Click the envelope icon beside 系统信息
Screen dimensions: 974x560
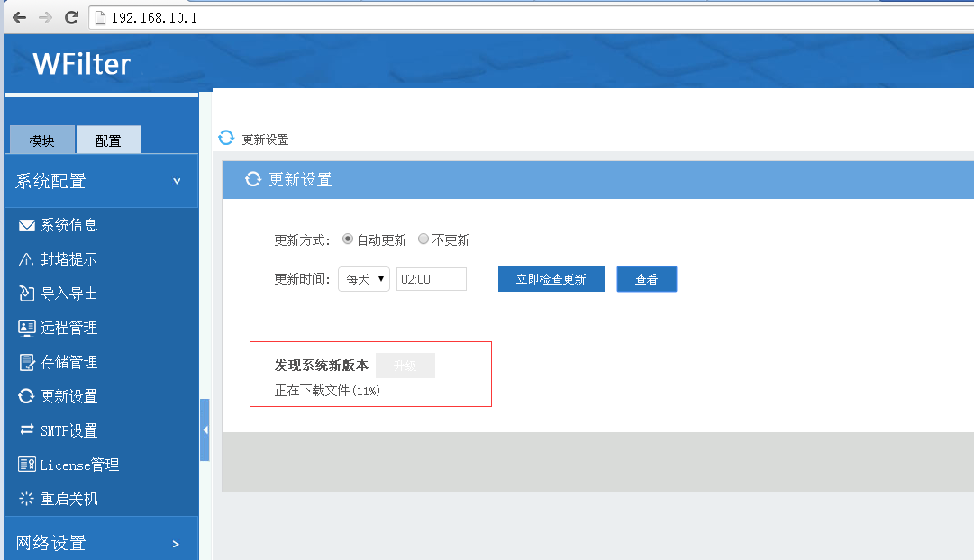pyautogui.click(x=27, y=225)
